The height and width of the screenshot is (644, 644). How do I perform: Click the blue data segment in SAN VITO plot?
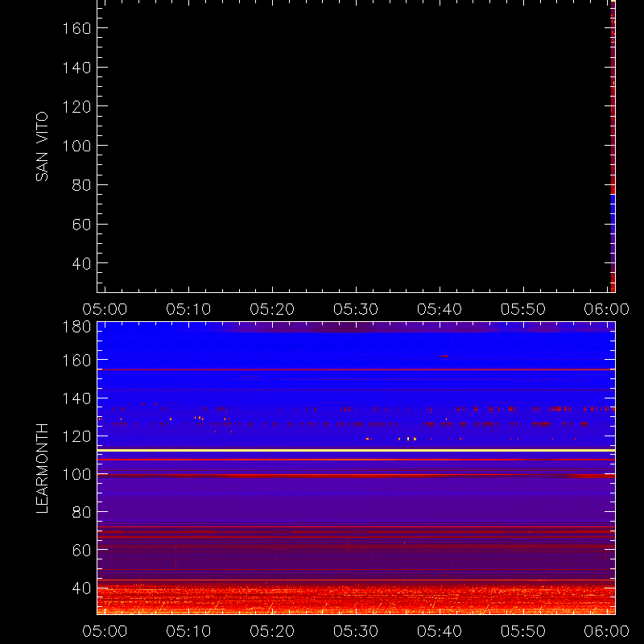coord(613,217)
